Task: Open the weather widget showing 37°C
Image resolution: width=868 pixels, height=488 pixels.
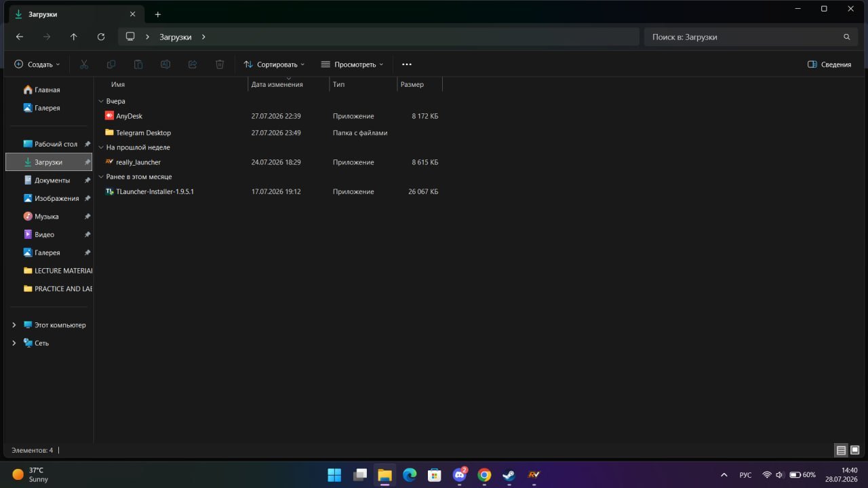Action: click(x=31, y=474)
